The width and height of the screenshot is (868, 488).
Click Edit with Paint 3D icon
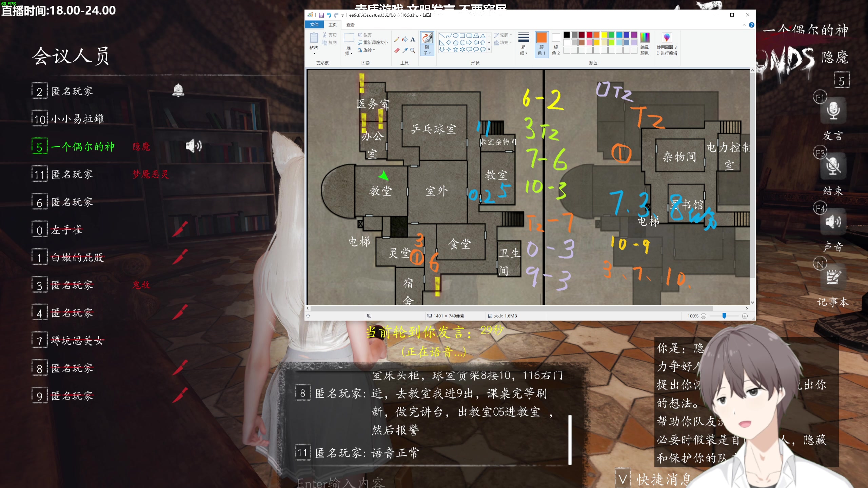coord(667,38)
